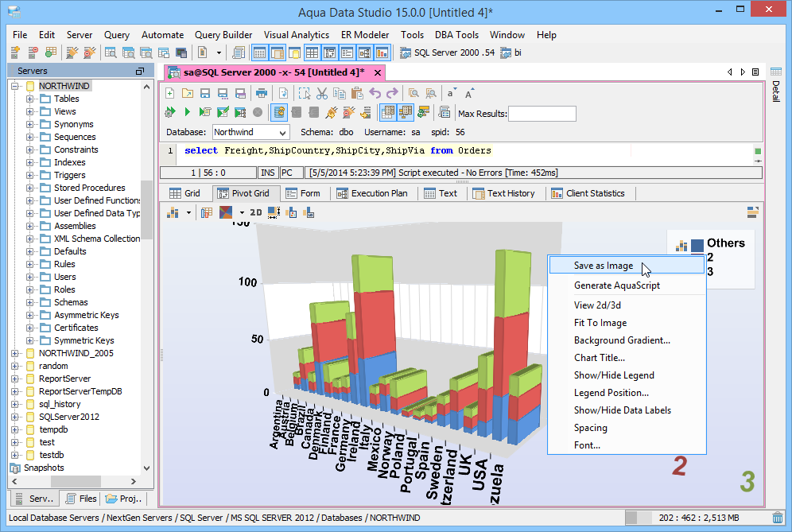Toggle the Form view button in the main toolbar

(347, 52)
